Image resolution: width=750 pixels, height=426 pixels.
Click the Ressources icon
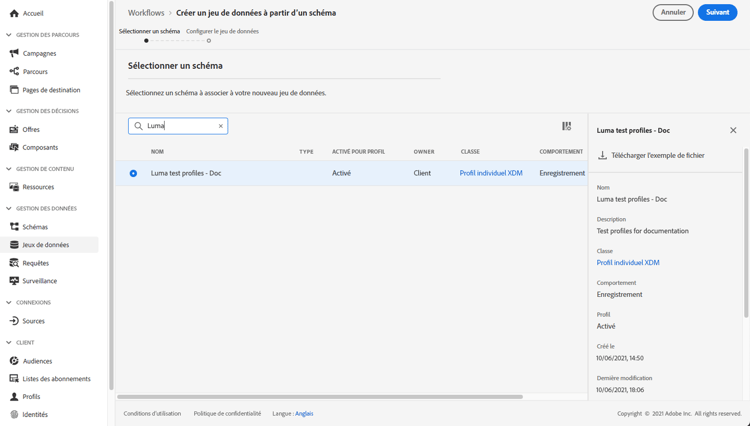14,187
